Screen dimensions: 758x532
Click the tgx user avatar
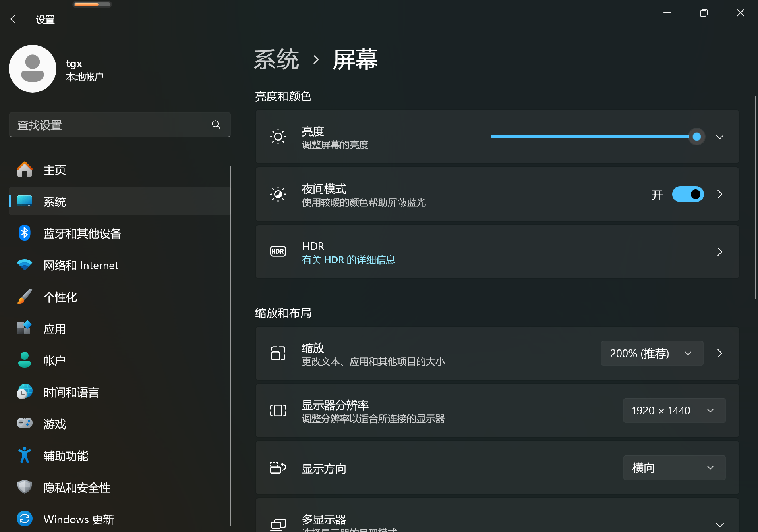[x=33, y=69]
